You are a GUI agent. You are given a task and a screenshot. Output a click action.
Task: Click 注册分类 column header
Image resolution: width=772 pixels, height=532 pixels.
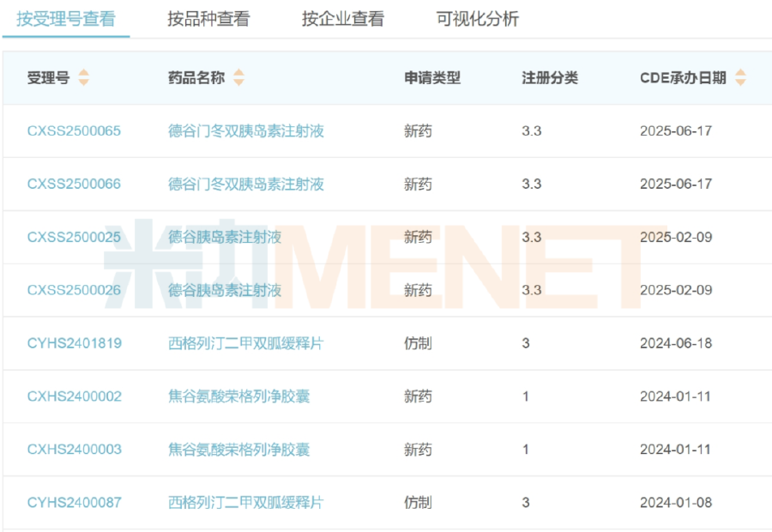tap(550, 78)
